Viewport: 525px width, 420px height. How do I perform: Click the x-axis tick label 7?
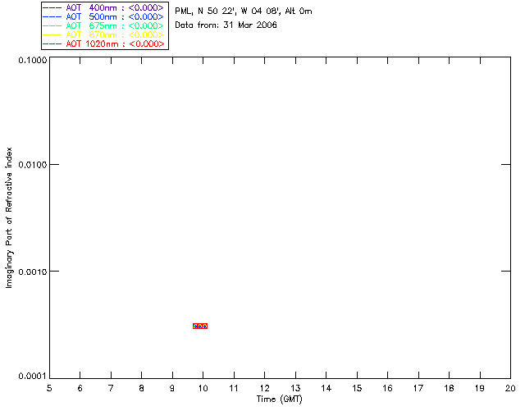click(x=111, y=388)
